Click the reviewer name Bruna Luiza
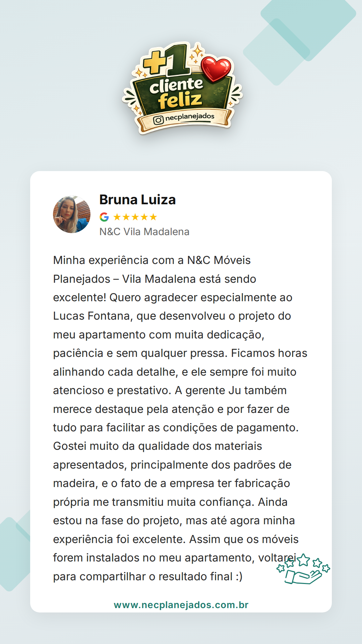The width and height of the screenshot is (362, 644). (x=137, y=200)
